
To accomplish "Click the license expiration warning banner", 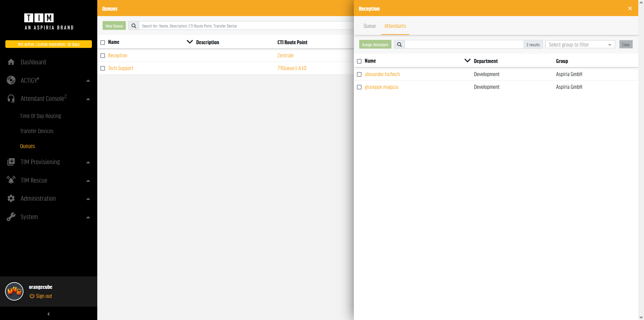I will coord(49,44).
